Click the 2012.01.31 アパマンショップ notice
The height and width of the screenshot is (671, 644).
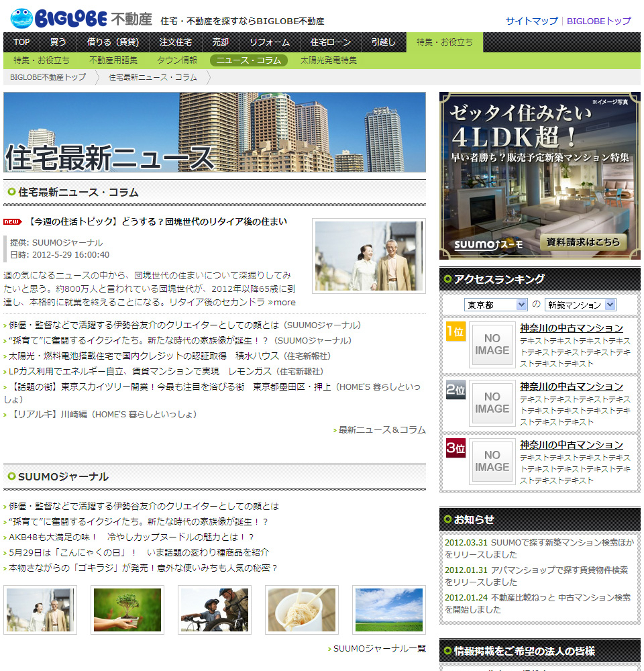(x=537, y=576)
